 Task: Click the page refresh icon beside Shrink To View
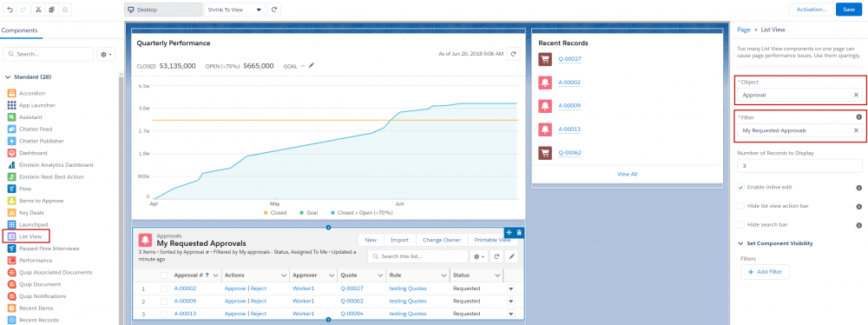(274, 10)
